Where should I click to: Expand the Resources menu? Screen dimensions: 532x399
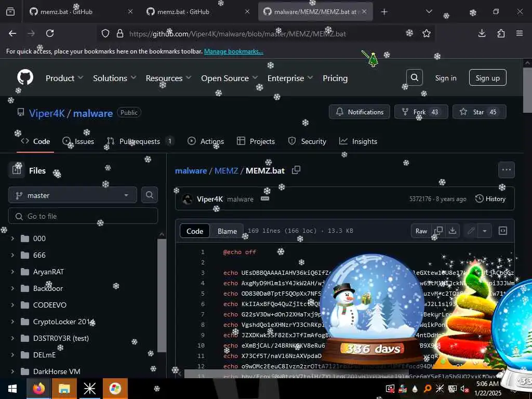coord(169,78)
